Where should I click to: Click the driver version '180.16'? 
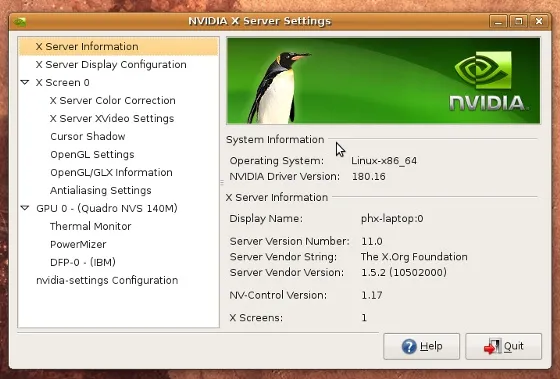[x=369, y=176]
